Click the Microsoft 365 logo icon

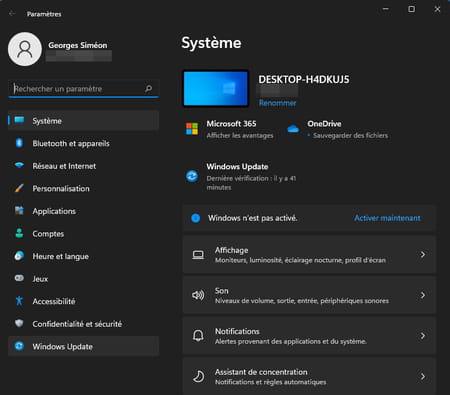click(x=192, y=129)
